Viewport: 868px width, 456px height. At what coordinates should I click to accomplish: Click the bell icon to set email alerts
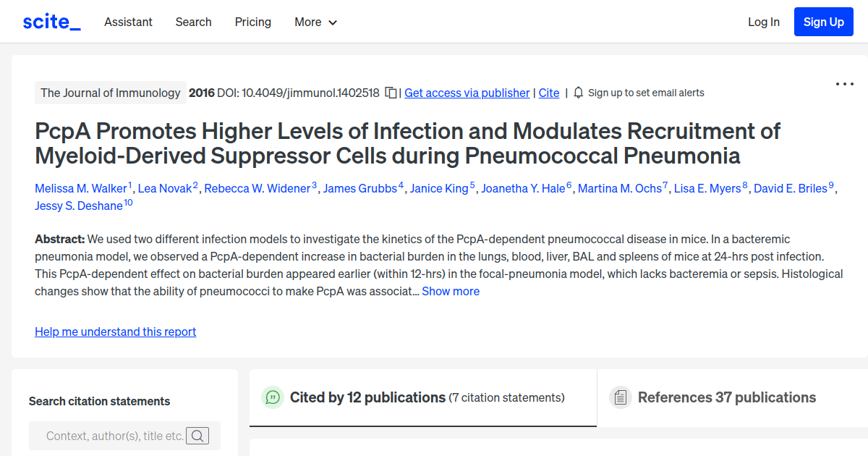[578, 93]
